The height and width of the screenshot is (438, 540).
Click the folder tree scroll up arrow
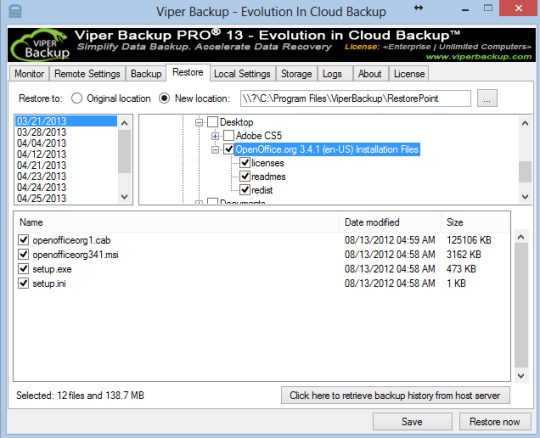(x=525, y=123)
